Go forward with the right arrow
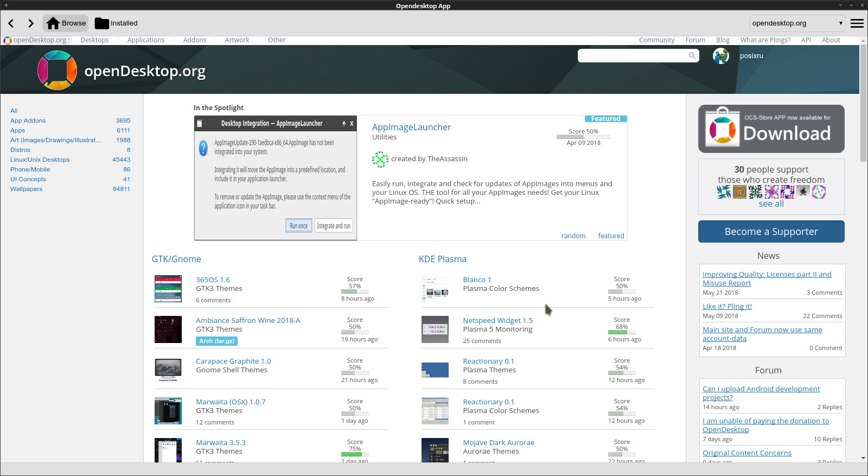Viewport: 868px width, 476px height. click(x=31, y=23)
